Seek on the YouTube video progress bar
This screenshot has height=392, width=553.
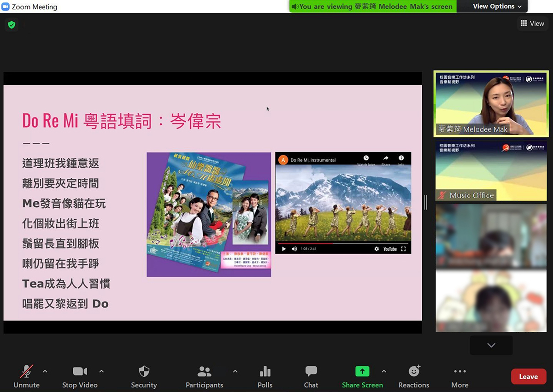tap(343, 243)
